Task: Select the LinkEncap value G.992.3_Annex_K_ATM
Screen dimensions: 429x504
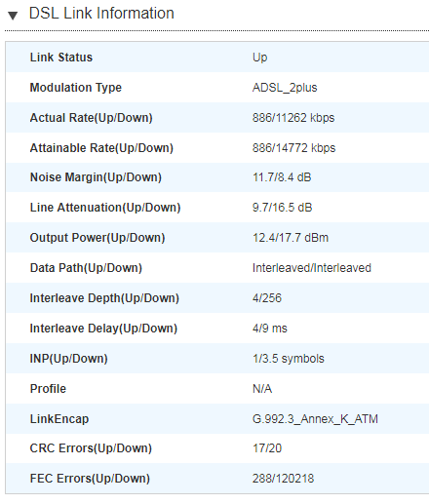Action: click(315, 419)
